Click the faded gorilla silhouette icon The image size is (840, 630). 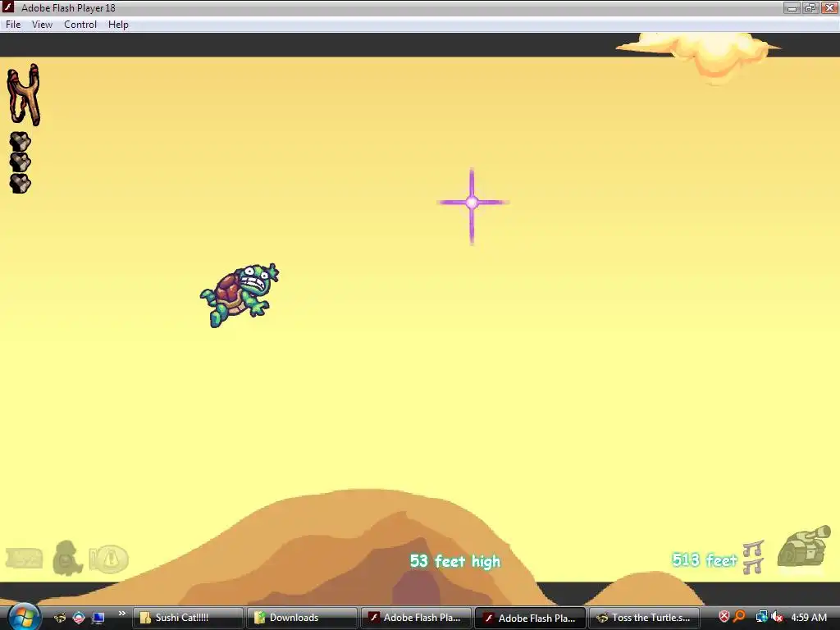point(67,558)
